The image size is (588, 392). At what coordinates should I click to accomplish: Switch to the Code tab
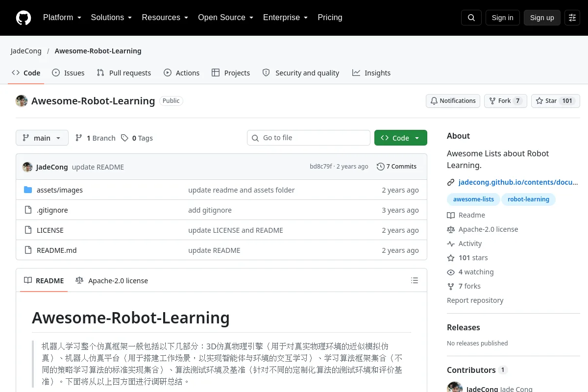point(26,73)
